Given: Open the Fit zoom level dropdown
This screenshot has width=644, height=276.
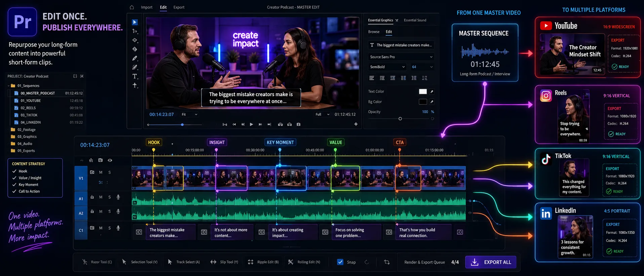Looking at the screenshot, I should tap(189, 114).
